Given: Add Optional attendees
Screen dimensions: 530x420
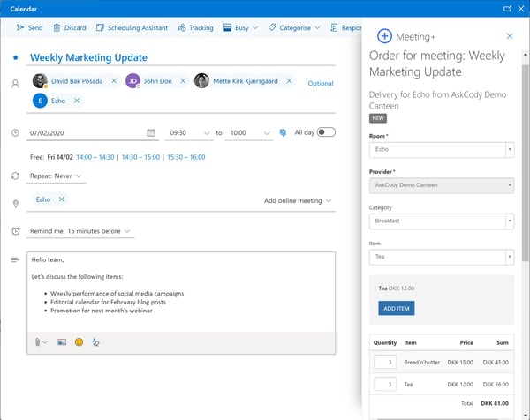Looking at the screenshot, I should [321, 84].
